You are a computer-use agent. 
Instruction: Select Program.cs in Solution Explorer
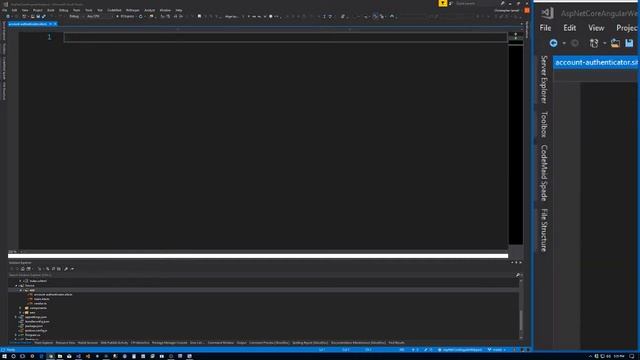pos(32,335)
